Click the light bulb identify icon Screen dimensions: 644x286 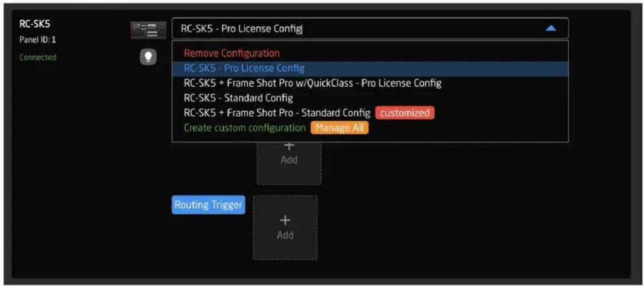[149, 58]
